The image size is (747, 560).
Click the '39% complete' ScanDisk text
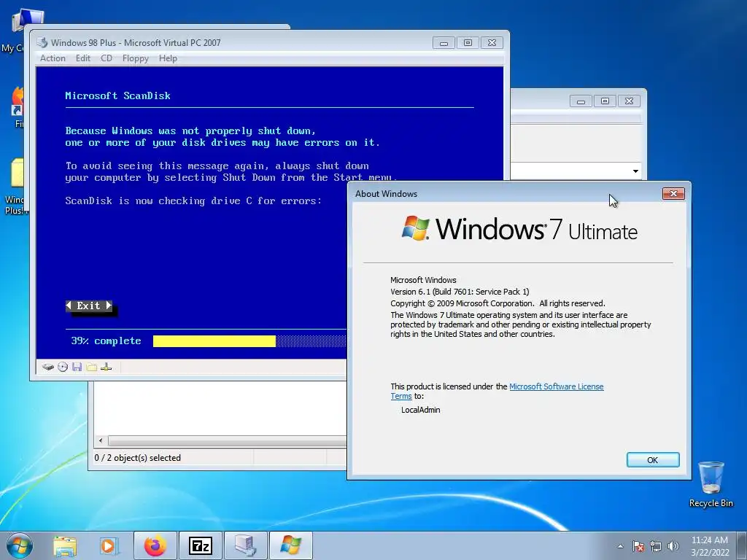(x=106, y=341)
